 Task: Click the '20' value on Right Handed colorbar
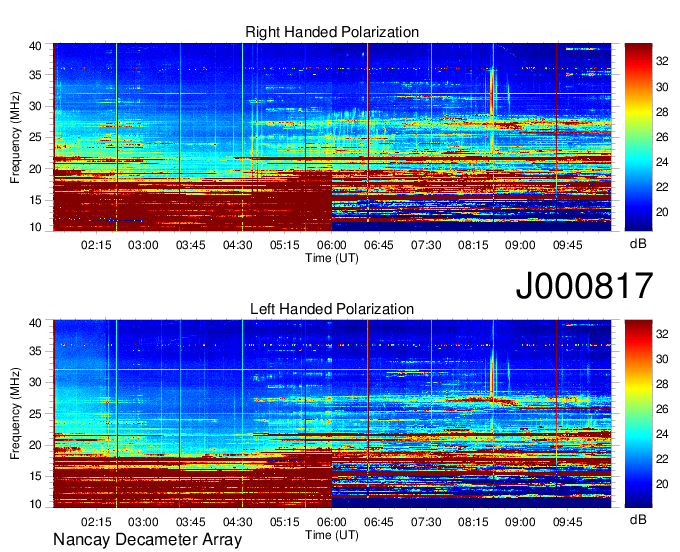click(662, 212)
